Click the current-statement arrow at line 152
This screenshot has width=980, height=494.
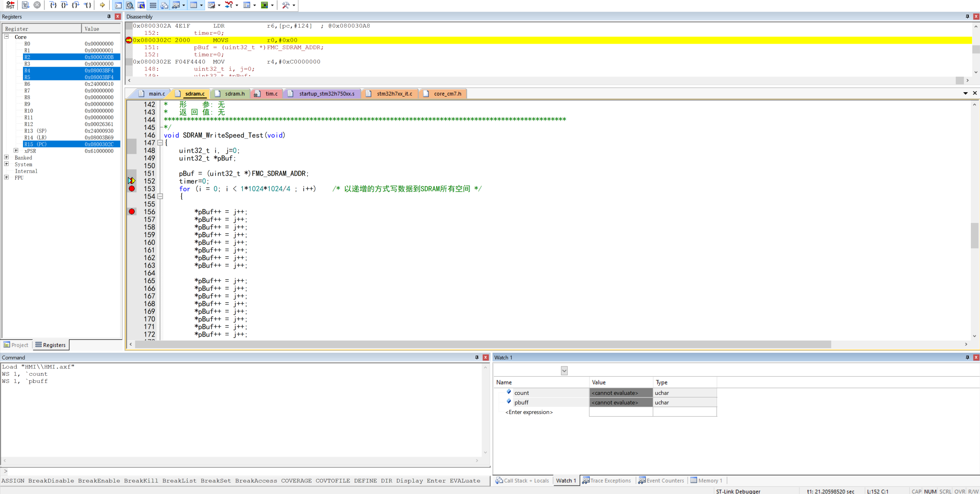(x=131, y=181)
